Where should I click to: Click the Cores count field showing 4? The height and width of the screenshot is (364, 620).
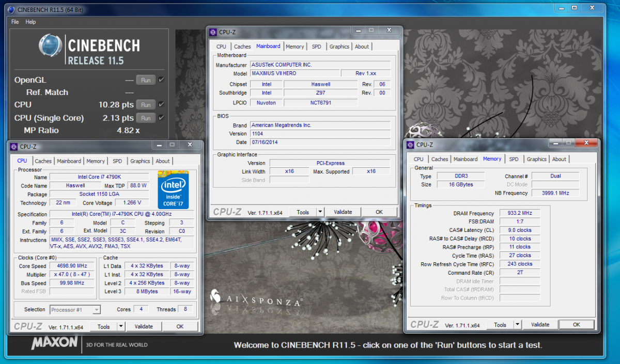pos(141,309)
